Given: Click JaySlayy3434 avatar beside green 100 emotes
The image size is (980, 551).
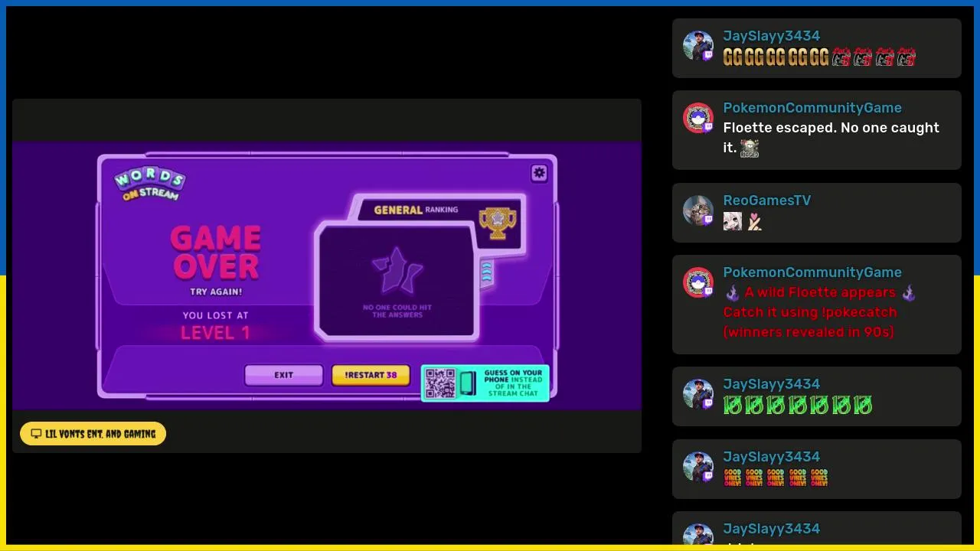Looking at the screenshot, I should click(x=697, y=394).
